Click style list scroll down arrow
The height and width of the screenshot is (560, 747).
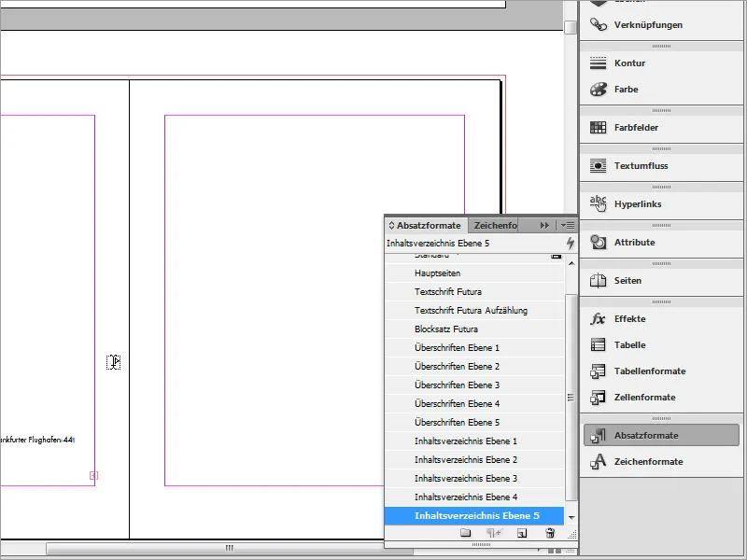(571, 517)
